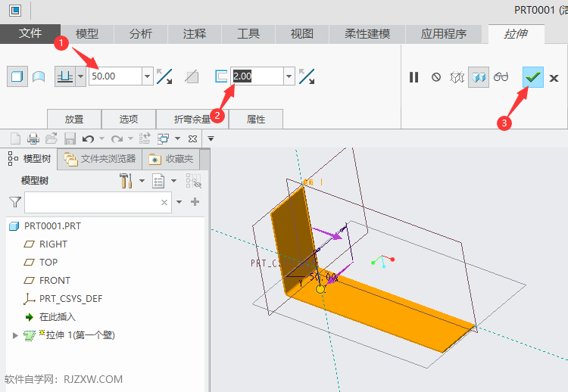The image size is (568, 392).
Task: Click the glasses feature preview icon
Action: pos(501,76)
